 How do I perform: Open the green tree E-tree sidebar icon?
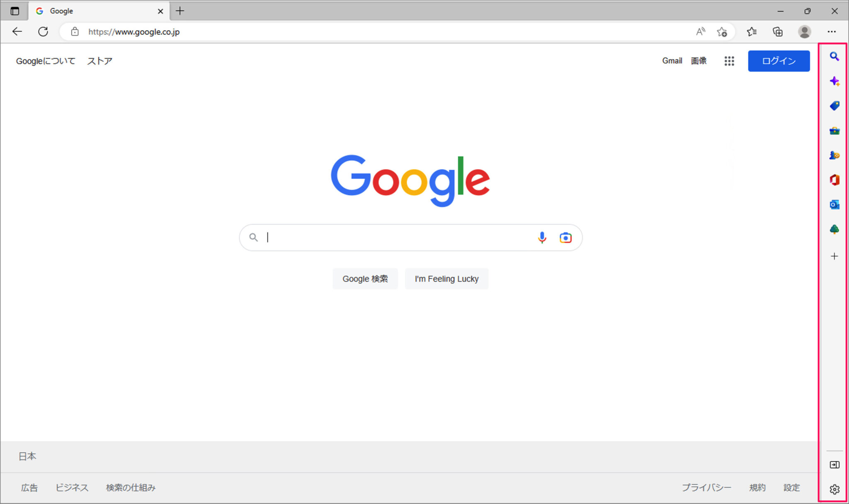point(834,229)
